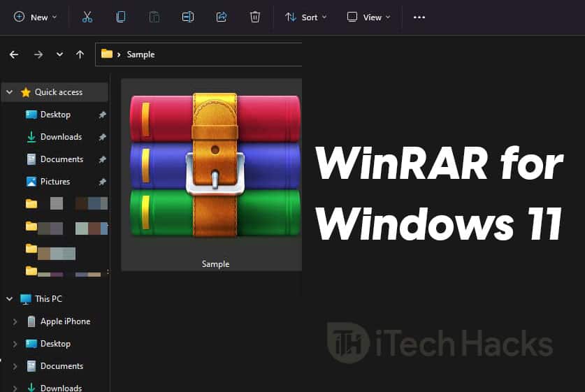Collapse the This PC tree node
This screenshot has height=392, width=585.
point(10,299)
